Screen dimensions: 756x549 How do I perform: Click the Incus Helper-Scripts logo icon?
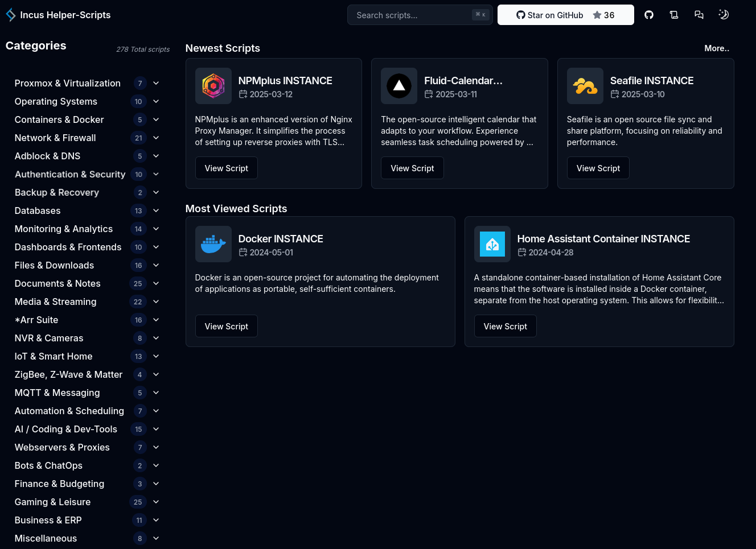[x=11, y=15]
